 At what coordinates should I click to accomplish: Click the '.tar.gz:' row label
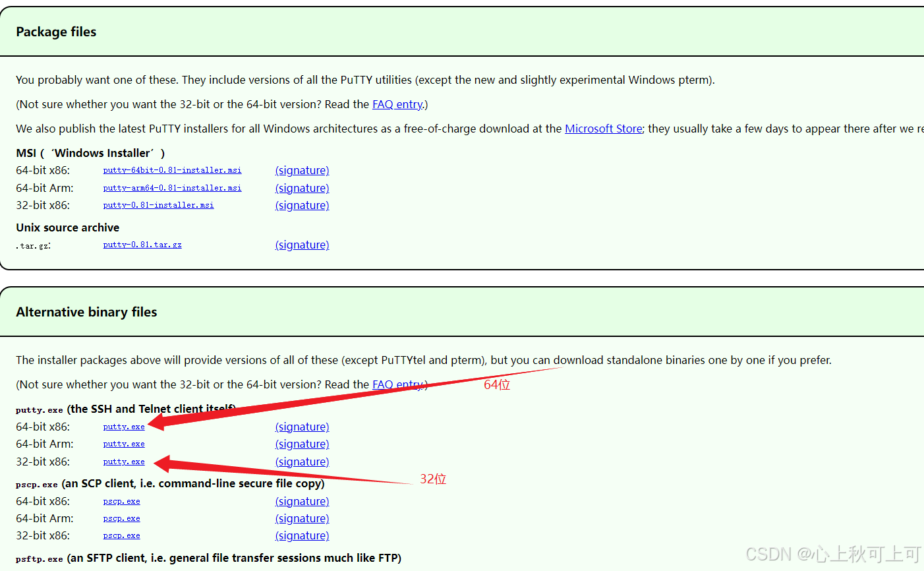click(34, 245)
